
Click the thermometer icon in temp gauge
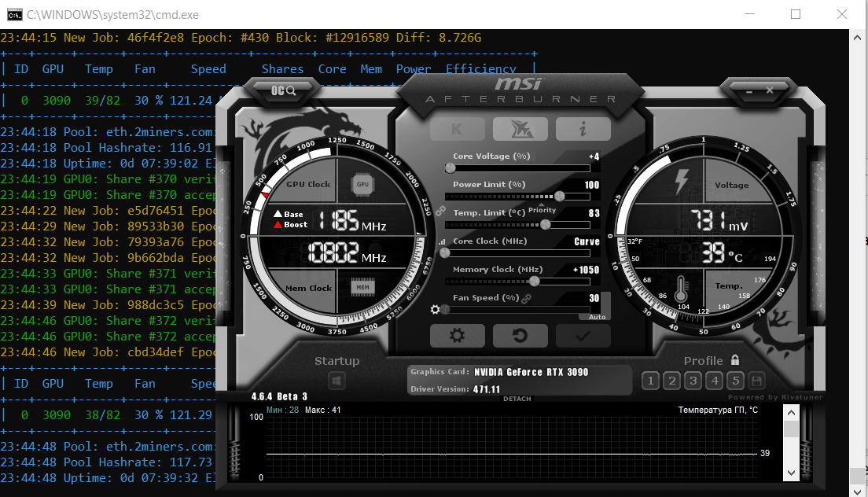[681, 289]
